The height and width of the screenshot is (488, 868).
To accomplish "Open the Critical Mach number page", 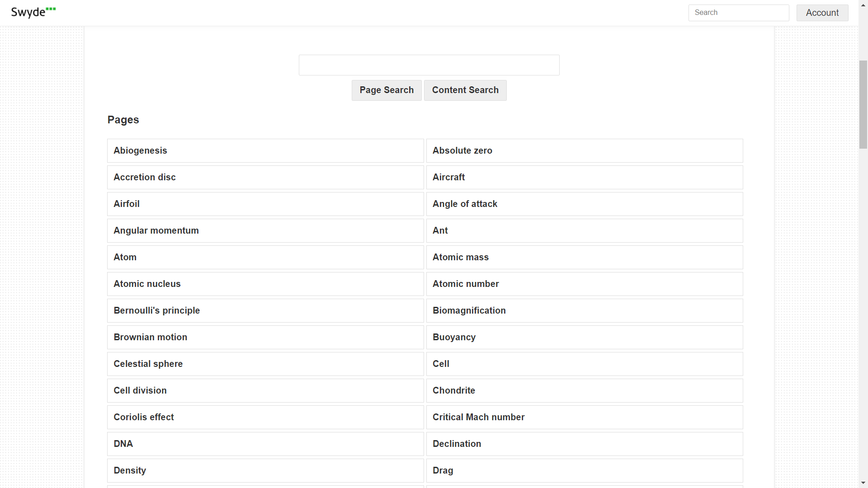I will click(478, 417).
